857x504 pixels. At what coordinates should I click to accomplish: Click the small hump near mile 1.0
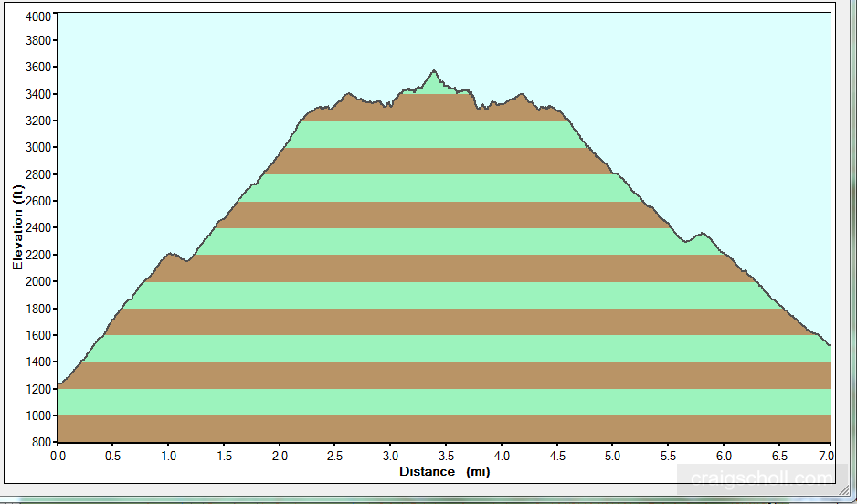[x=171, y=255]
